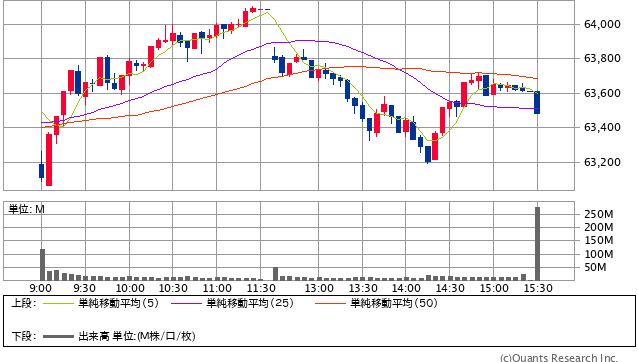Click the 50M volume axis label
The width and height of the screenshot is (638, 362).
tap(595, 267)
